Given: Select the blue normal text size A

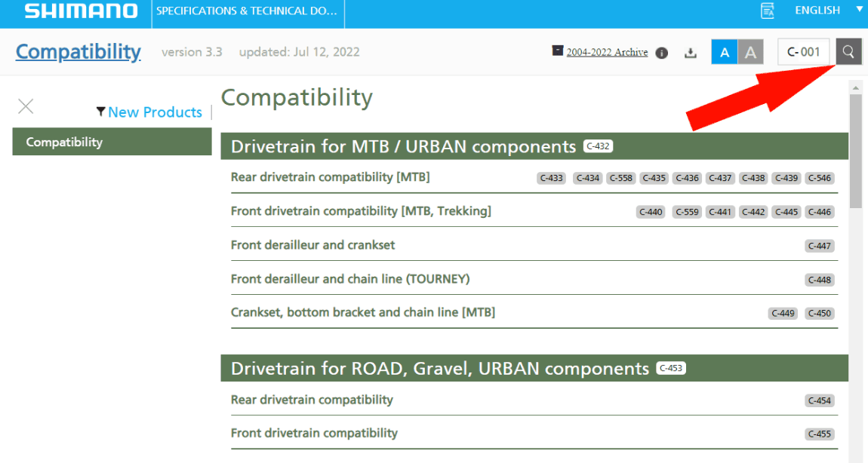Looking at the screenshot, I should (x=725, y=52).
